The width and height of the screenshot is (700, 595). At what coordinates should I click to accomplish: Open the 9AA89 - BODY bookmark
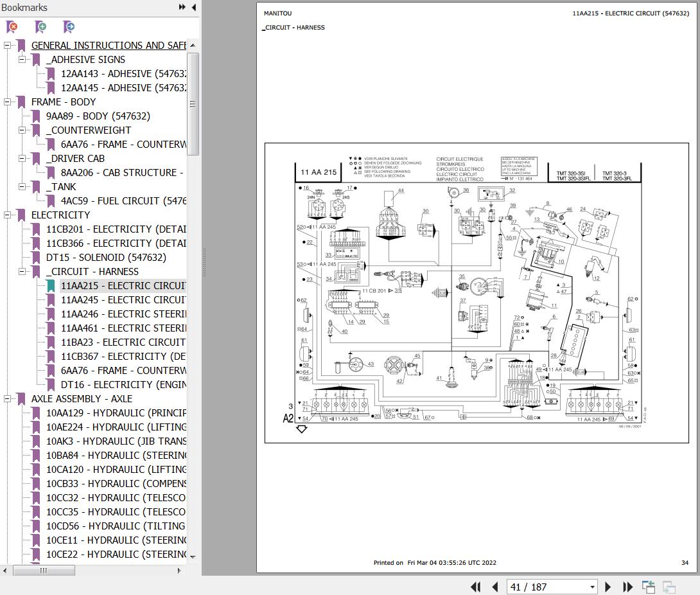pyautogui.click(x=98, y=116)
